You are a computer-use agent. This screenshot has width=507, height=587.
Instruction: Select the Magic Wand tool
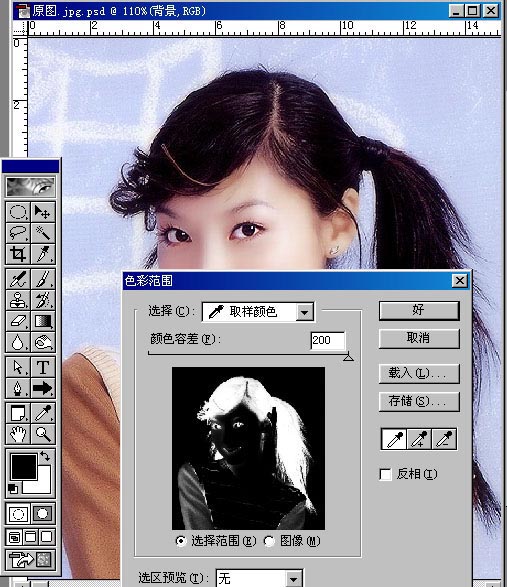coord(43,233)
